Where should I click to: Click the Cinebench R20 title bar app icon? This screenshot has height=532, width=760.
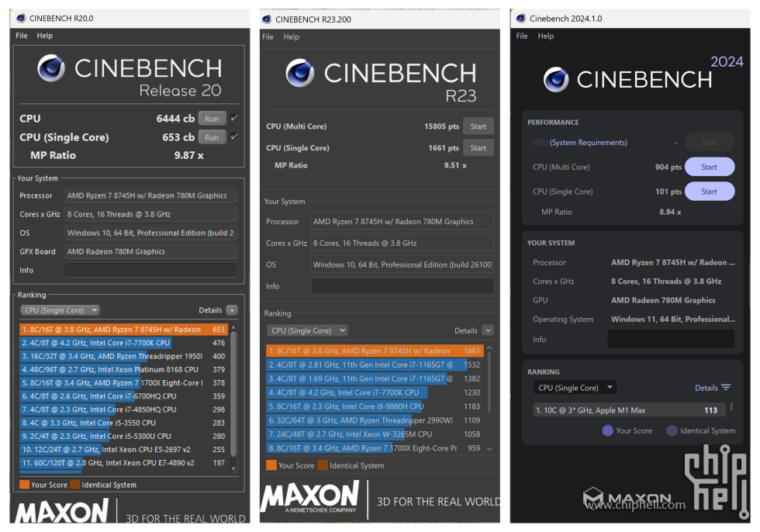point(21,19)
